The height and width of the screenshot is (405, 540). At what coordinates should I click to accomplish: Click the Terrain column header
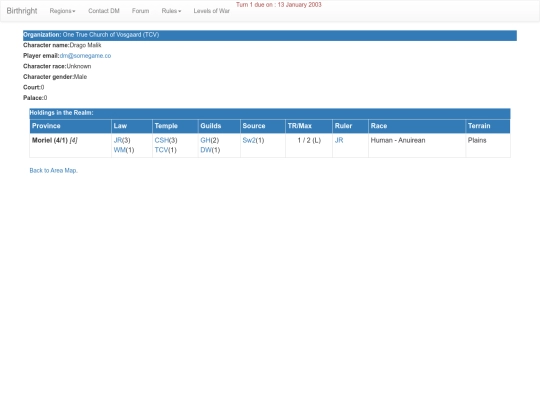click(488, 126)
